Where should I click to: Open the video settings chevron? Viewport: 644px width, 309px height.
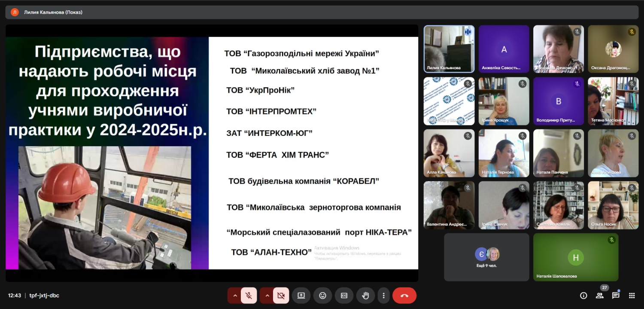click(x=267, y=296)
